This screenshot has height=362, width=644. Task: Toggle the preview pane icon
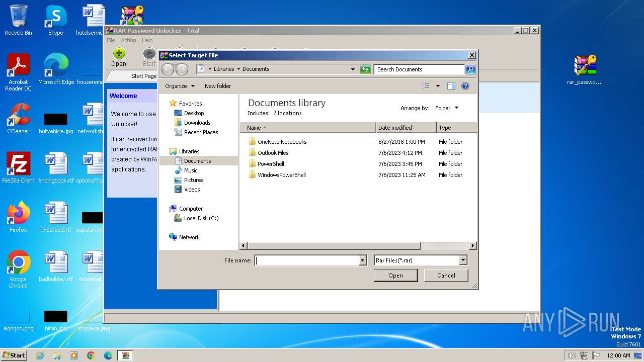click(451, 86)
